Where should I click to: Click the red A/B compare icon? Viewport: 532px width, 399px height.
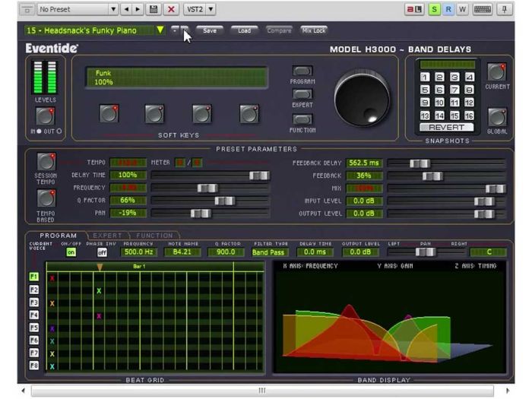[x=414, y=9]
